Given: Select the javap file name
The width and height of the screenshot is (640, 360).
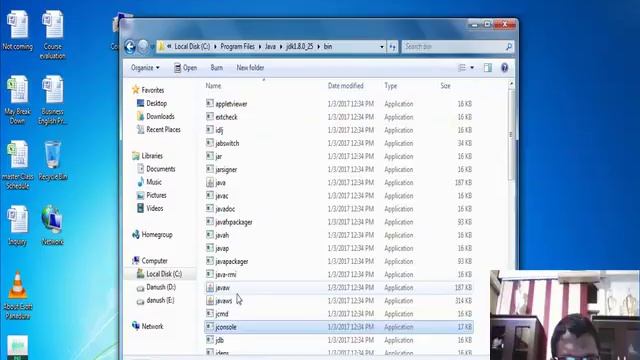Looking at the screenshot, I should (222, 248).
